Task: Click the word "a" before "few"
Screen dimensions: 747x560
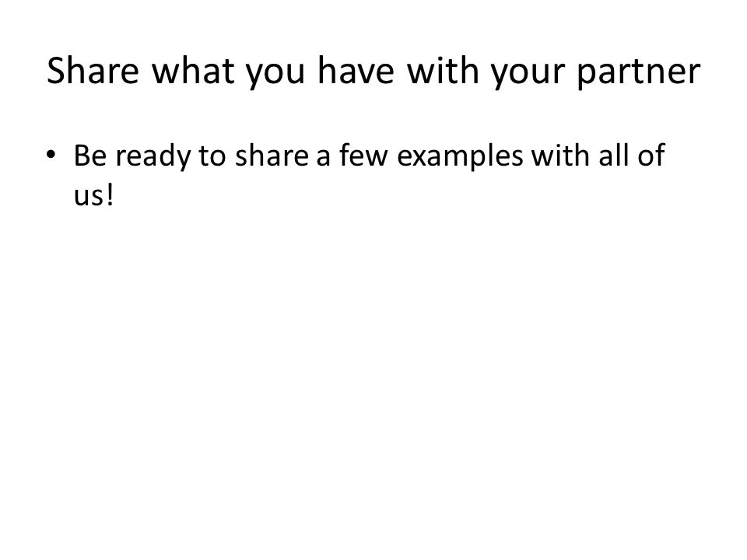Action: click(324, 158)
